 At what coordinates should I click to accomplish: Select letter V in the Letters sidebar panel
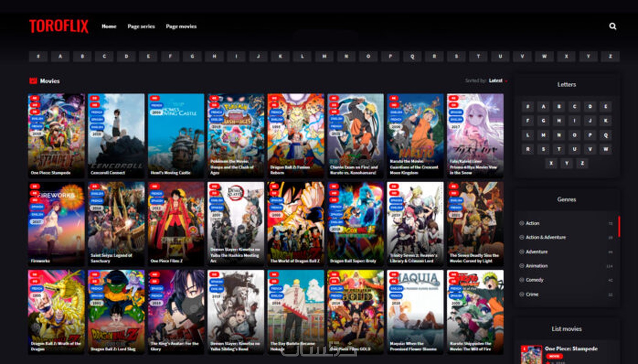pyautogui.click(x=590, y=149)
